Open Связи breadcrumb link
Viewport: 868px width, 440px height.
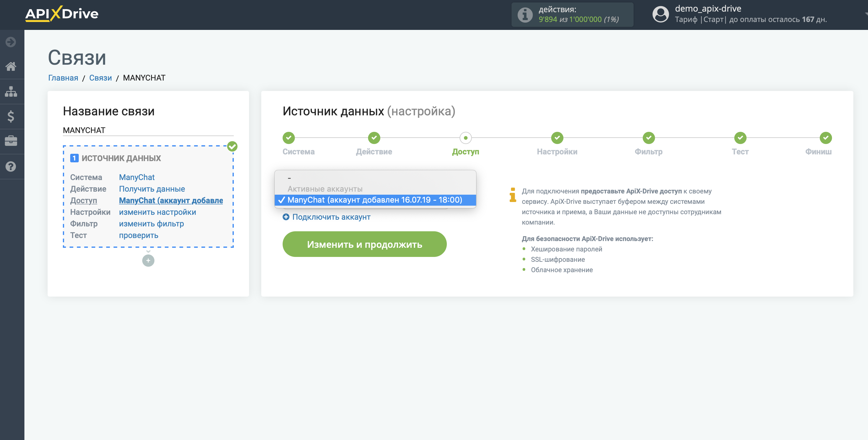(x=100, y=78)
